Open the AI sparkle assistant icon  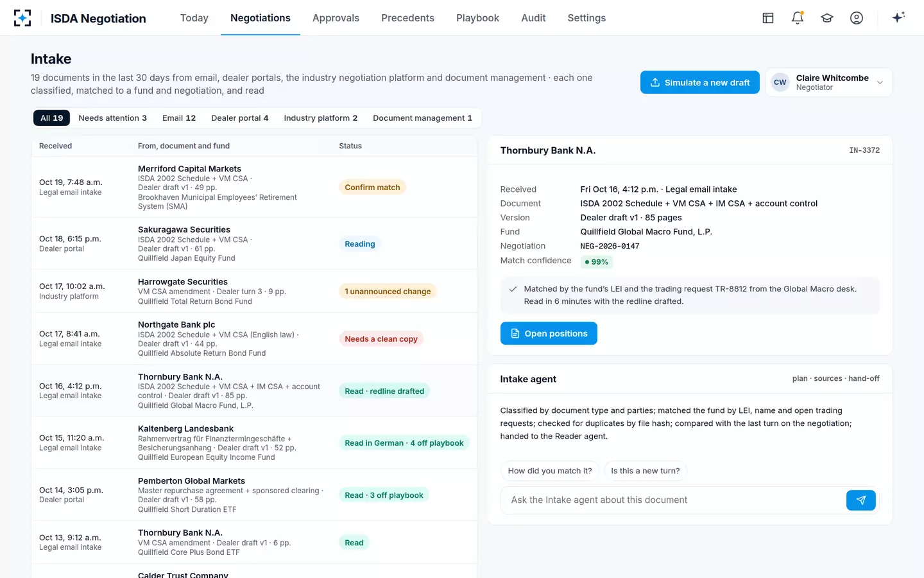898,17
